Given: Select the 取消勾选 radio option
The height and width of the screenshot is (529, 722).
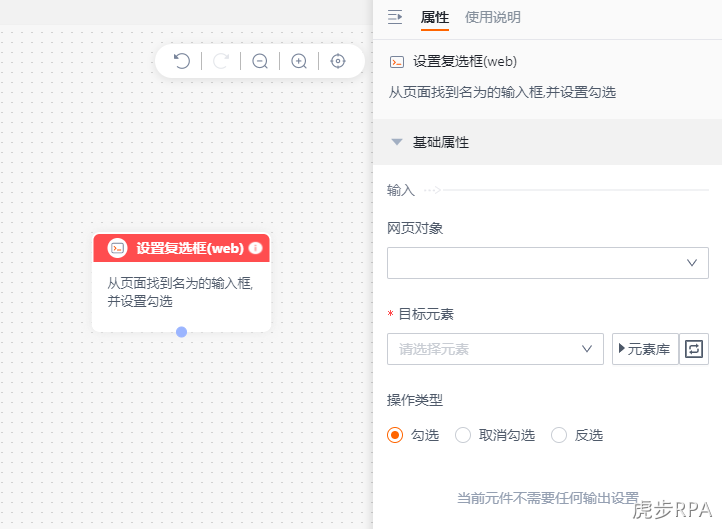Looking at the screenshot, I should pyautogui.click(x=463, y=435).
